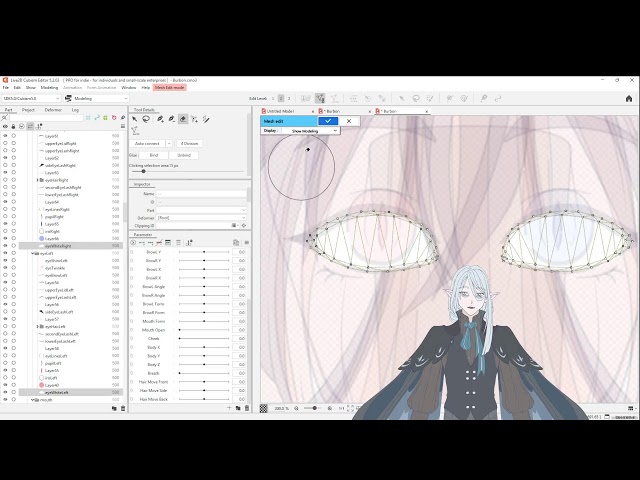640x480 pixels.
Task: Select the eyeWhiteLeft layer row
Action: [x=70, y=392]
